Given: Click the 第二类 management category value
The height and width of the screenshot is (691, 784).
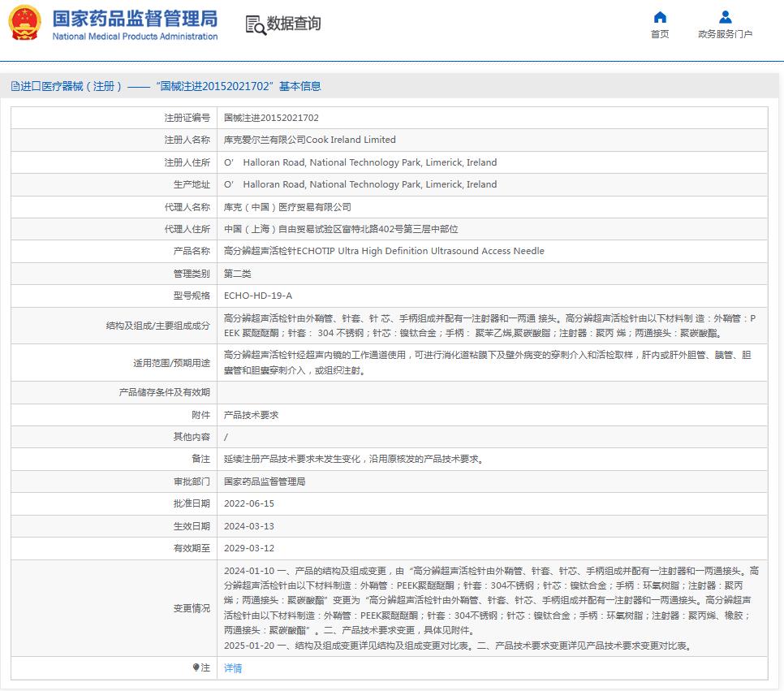Looking at the screenshot, I should [x=237, y=273].
